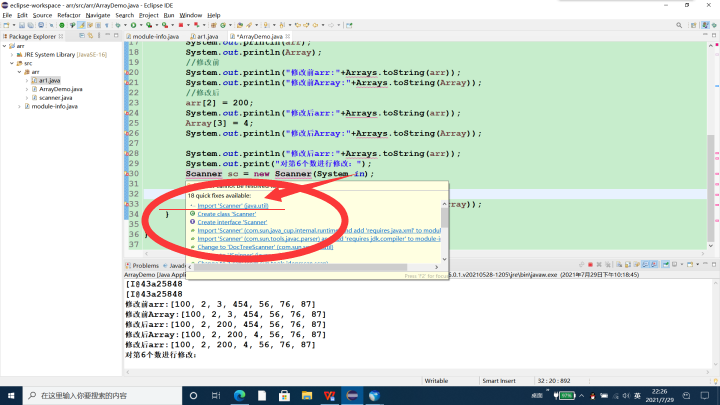The width and height of the screenshot is (720, 405).
Task: Open the Refactor menu
Action: (x=68, y=15)
